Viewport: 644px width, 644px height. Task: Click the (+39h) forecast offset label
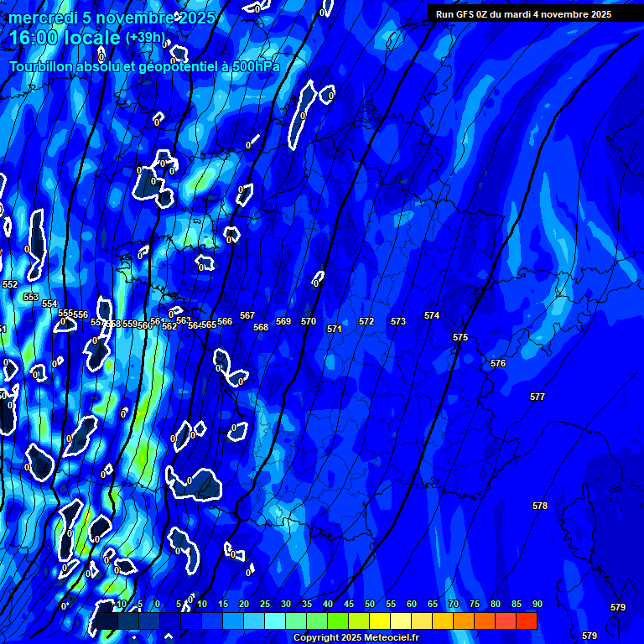(x=145, y=38)
